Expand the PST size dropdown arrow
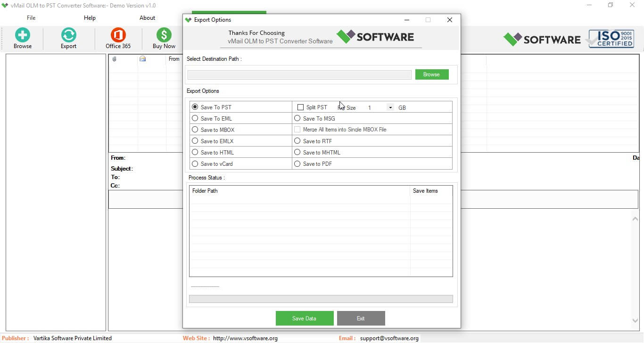The width and height of the screenshot is (644, 343). click(390, 107)
